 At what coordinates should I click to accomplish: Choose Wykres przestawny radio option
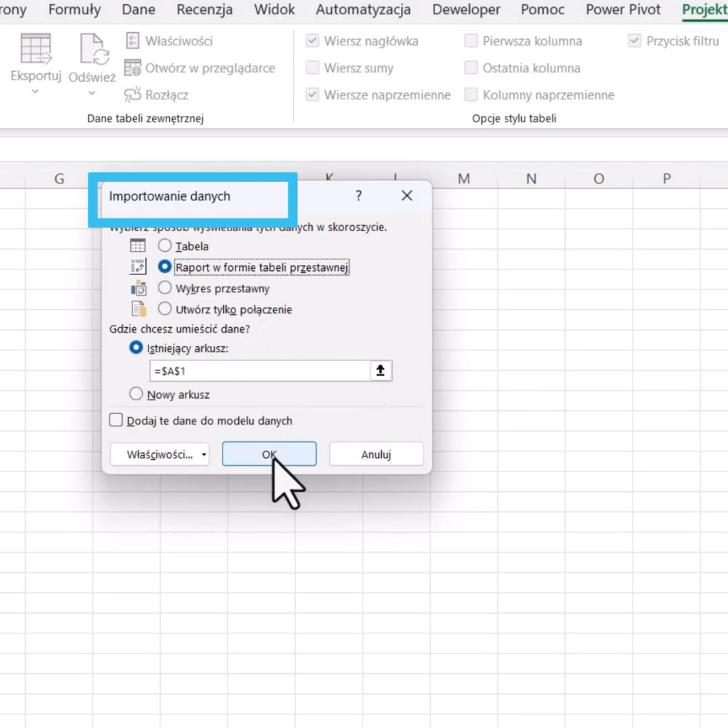click(x=165, y=288)
